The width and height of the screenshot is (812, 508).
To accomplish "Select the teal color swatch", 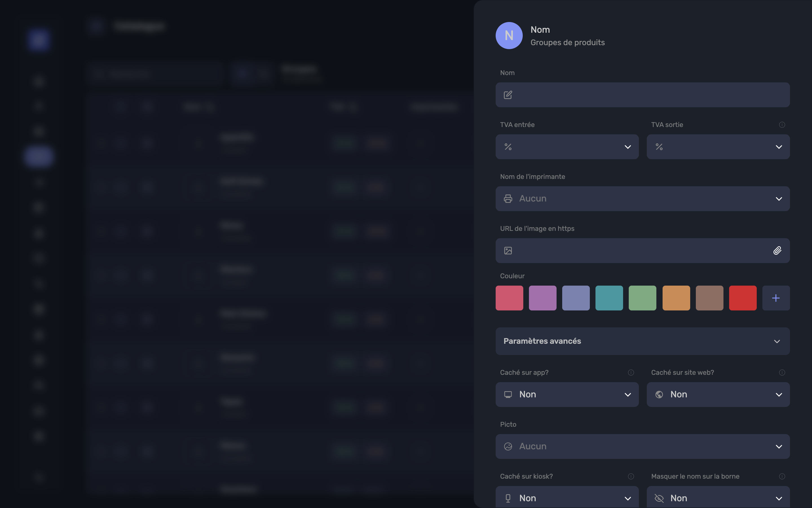I will (x=609, y=298).
